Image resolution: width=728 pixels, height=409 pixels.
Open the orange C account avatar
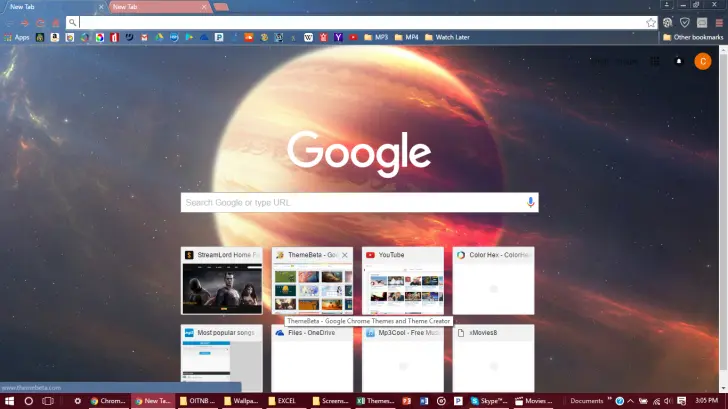click(x=703, y=61)
